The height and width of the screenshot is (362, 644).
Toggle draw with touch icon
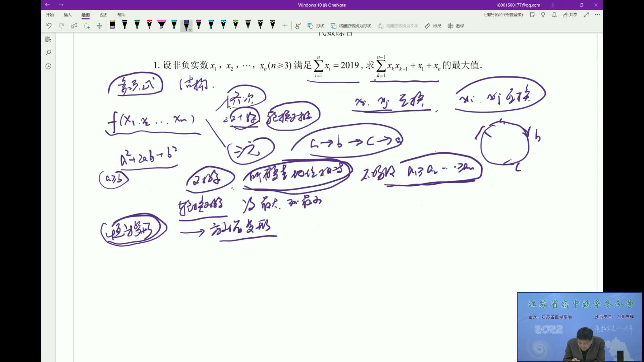298,26
